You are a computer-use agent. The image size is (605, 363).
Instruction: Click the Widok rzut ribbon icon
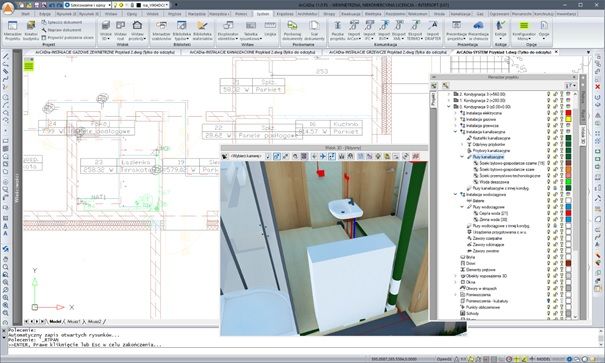tap(121, 30)
